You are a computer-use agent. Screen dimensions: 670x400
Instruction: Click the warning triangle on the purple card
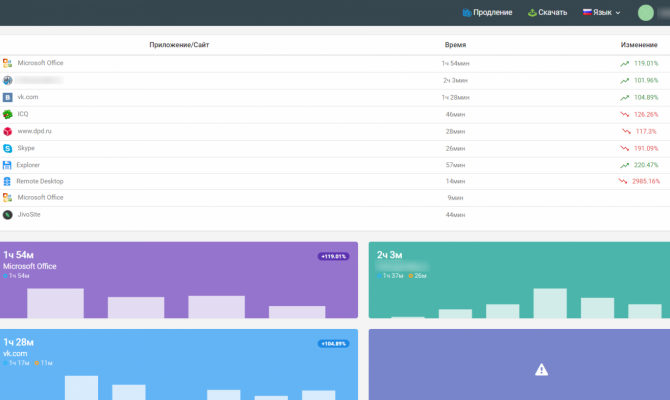(x=541, y=370)
